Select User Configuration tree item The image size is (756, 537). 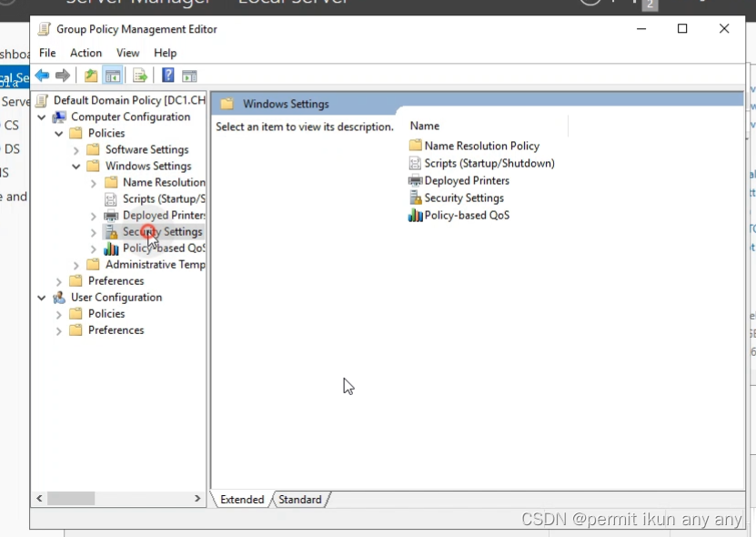[x=116, y=298]
